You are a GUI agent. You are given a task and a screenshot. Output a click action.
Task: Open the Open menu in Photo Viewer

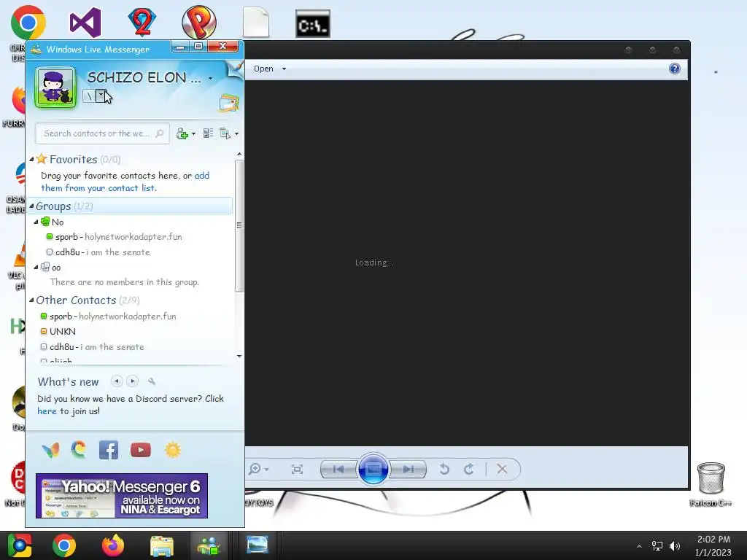point(270,69)
